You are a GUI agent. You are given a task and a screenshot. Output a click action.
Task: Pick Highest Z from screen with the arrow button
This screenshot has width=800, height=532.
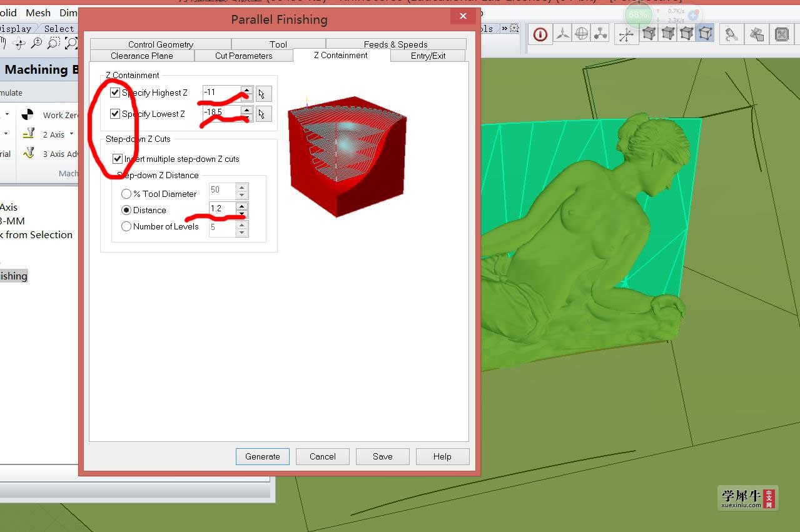pos(263,94)
